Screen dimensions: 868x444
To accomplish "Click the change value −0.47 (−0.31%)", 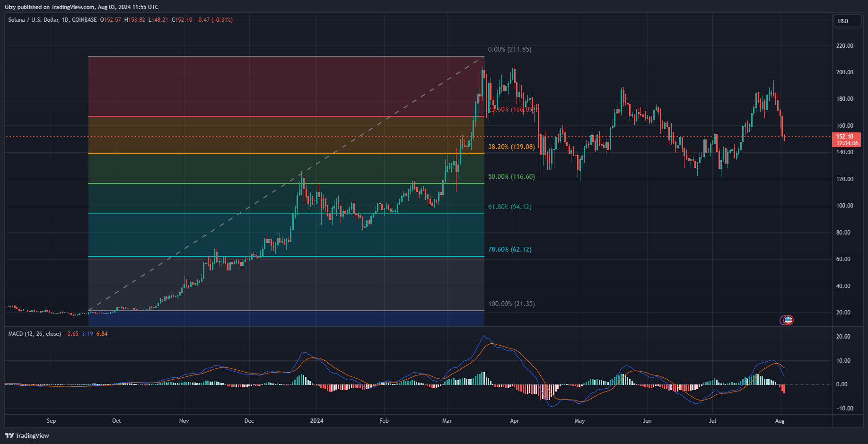I will [x=214, y=20].
